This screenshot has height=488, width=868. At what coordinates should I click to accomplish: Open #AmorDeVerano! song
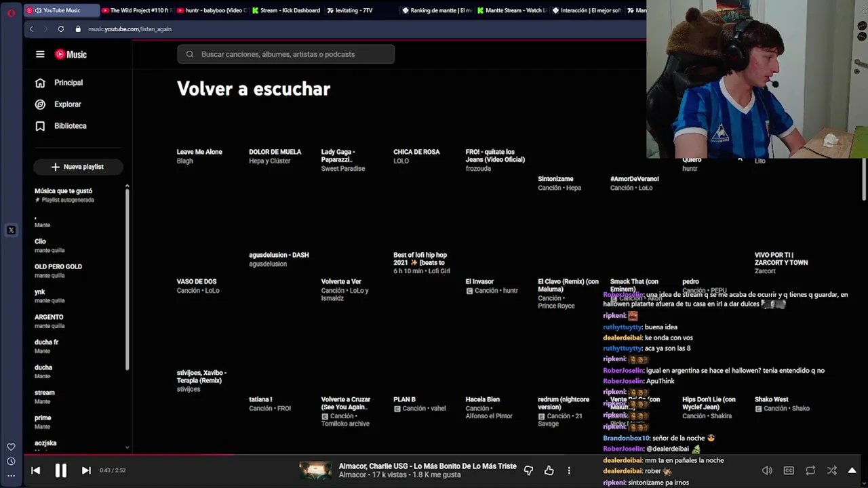tap(634, 179)
